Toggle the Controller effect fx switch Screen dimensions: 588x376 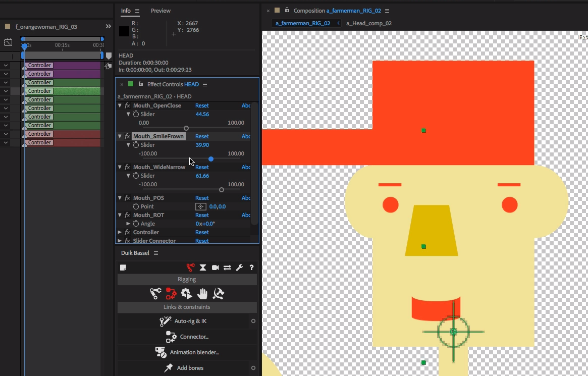[128, 233]
